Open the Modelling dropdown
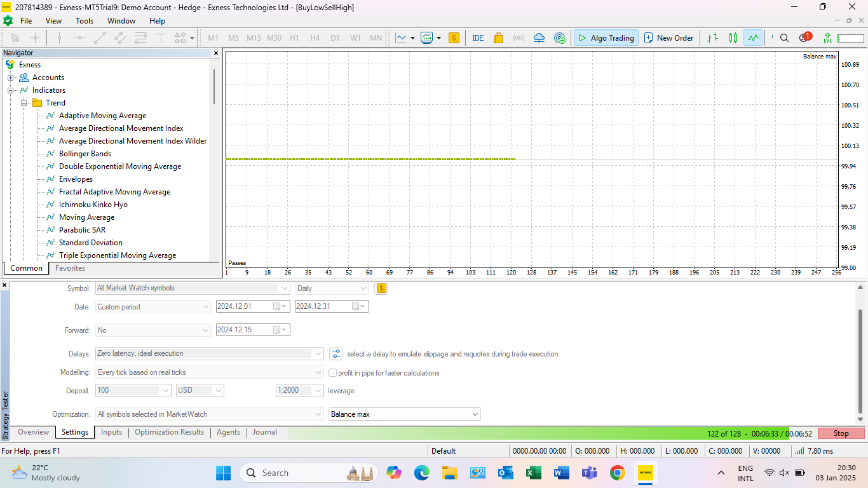The height and width of the screenshot is (488, 868). 210,372
